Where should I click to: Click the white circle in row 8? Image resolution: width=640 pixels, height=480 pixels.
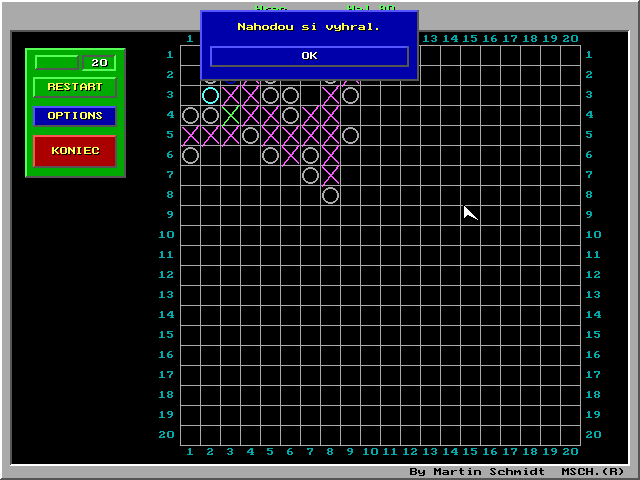(x=330, y=195)
